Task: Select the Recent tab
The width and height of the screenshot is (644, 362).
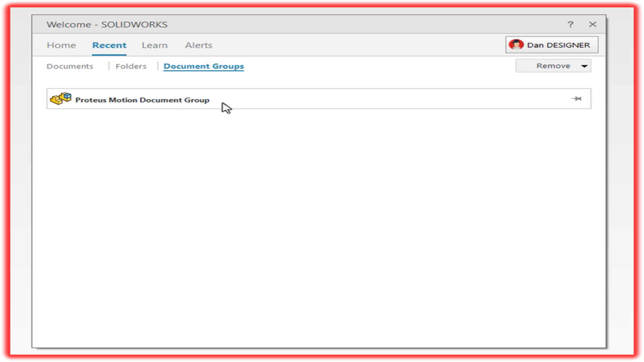Action: [x=109, y=45]
